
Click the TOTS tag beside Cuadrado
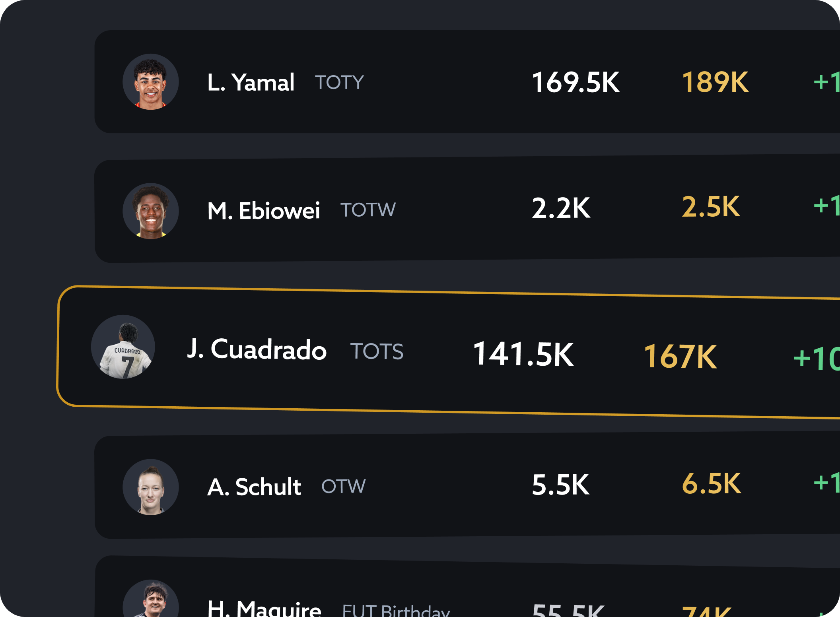click(x=377, y=351)
